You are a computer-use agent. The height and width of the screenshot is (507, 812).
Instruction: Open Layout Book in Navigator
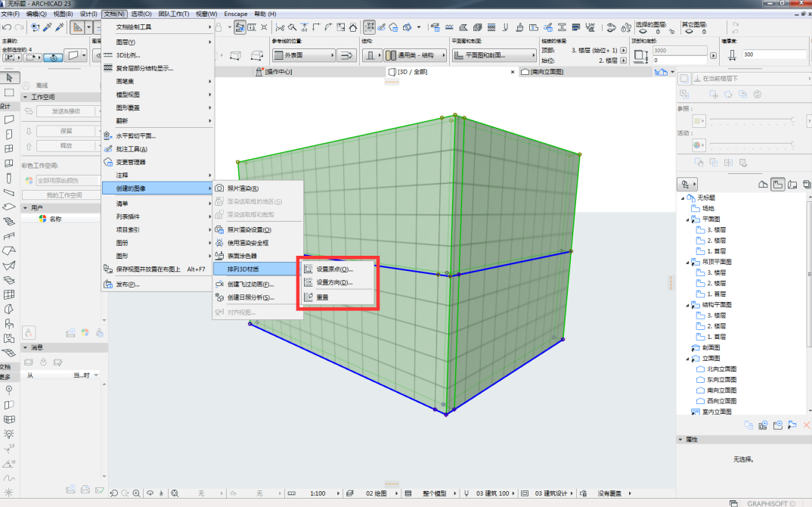(x=792, y=184)
